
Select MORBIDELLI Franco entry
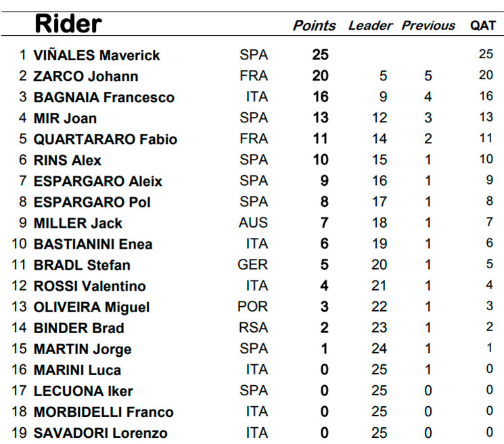pos(104,412)
